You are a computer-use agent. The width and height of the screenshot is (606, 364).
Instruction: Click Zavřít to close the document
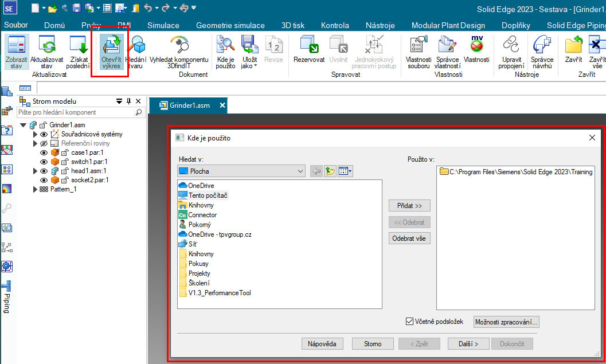[x=573, y=49]
